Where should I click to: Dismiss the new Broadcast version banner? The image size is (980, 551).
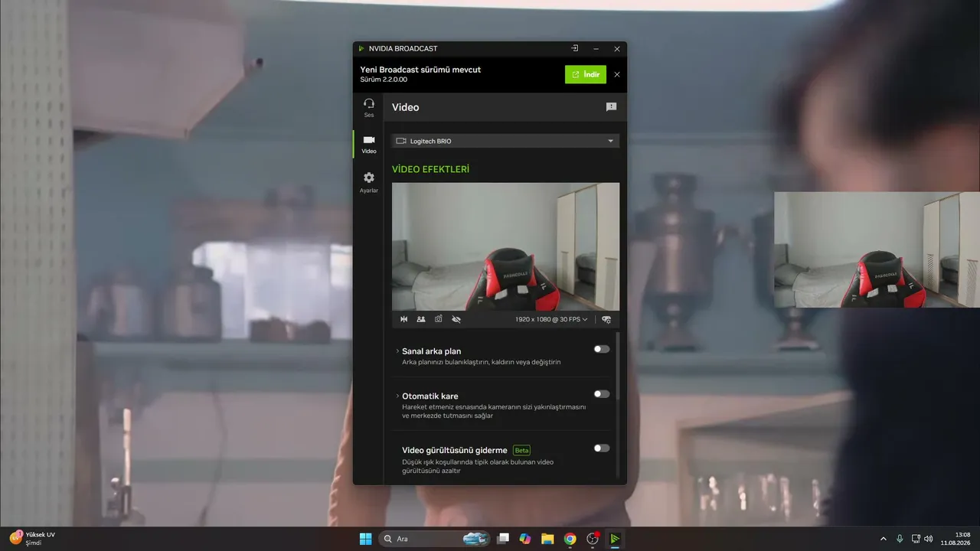click(617, 74)
